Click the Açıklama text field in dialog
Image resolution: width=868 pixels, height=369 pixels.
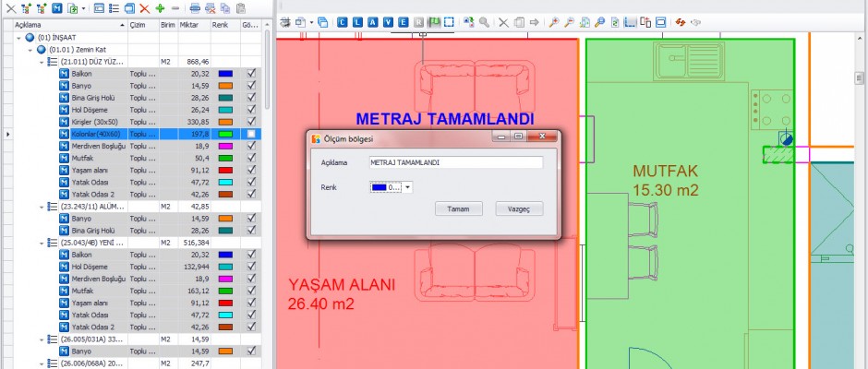[454, 162]
